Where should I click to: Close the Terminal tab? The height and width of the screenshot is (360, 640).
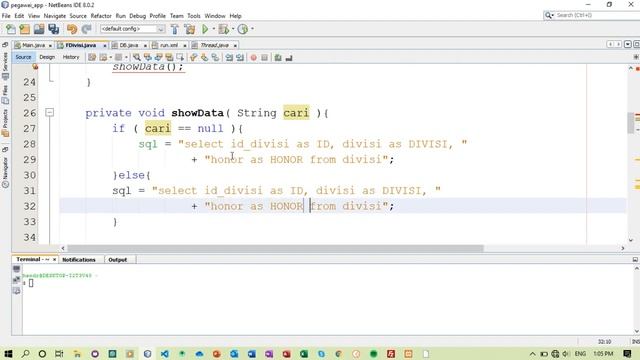pyautogui.click(x=54, y=260)
